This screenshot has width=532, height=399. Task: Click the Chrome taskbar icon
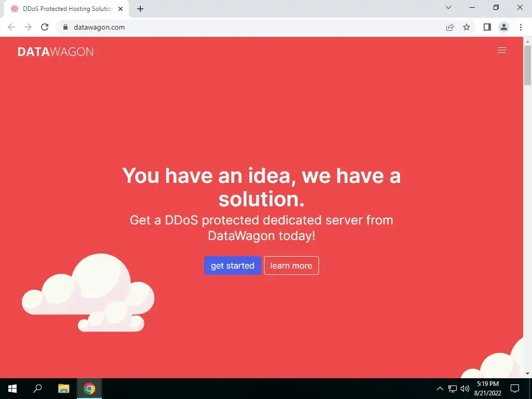[x=89, y=389]
